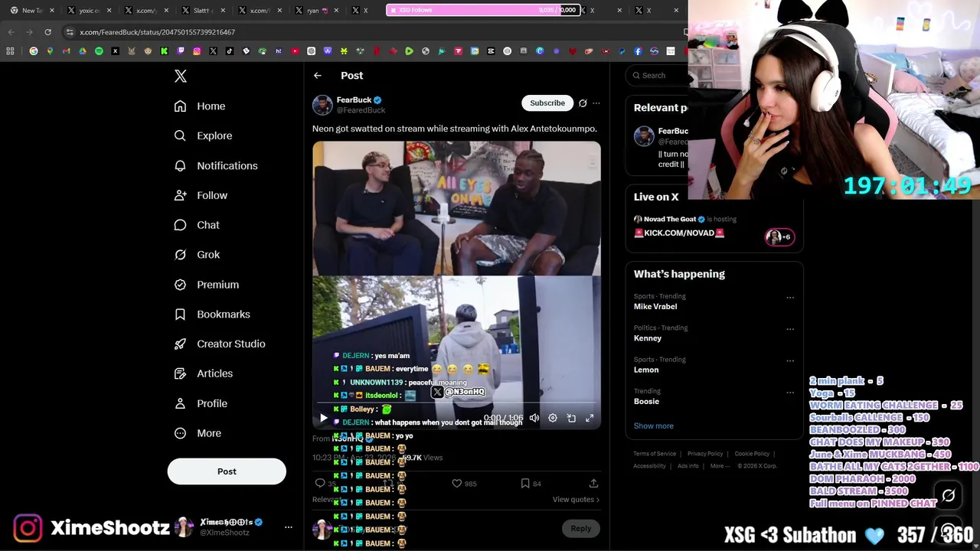Open View quotes link
980x551 pixels.
(576, 500)
